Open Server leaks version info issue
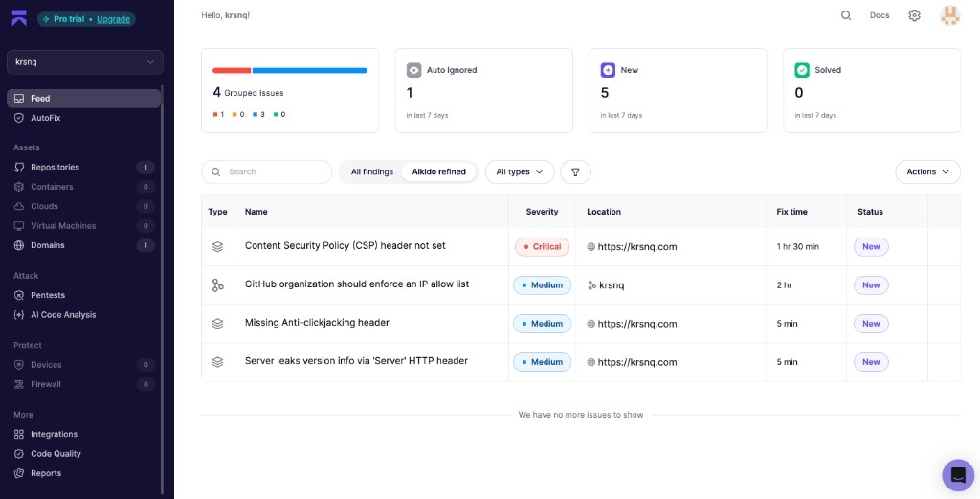 pos(356,361)
